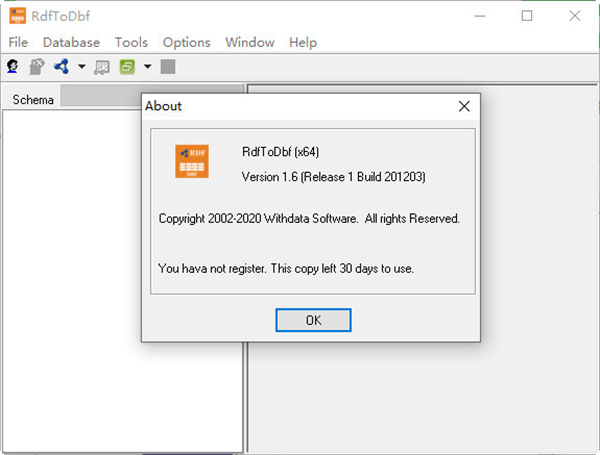Click the blue RDF graph nodes icon
This screenshot has height=455, width=600.
[61, 67]
